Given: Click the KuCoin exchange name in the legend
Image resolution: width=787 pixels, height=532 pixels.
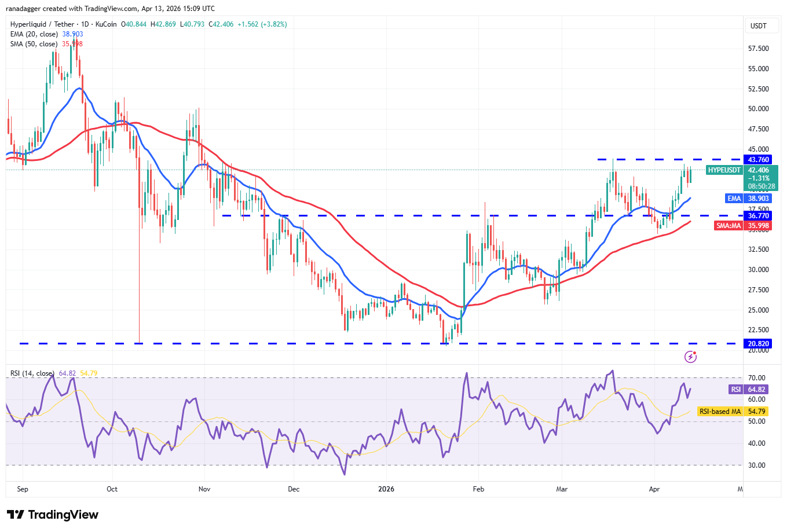Looking at the screenshot, I should (107, 25).
